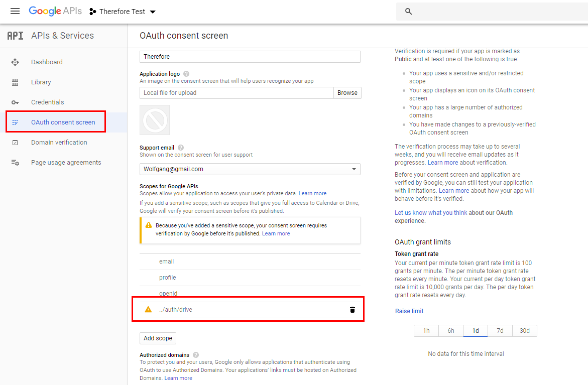Click help icon beside Application logo

click(x=186, y=74)
